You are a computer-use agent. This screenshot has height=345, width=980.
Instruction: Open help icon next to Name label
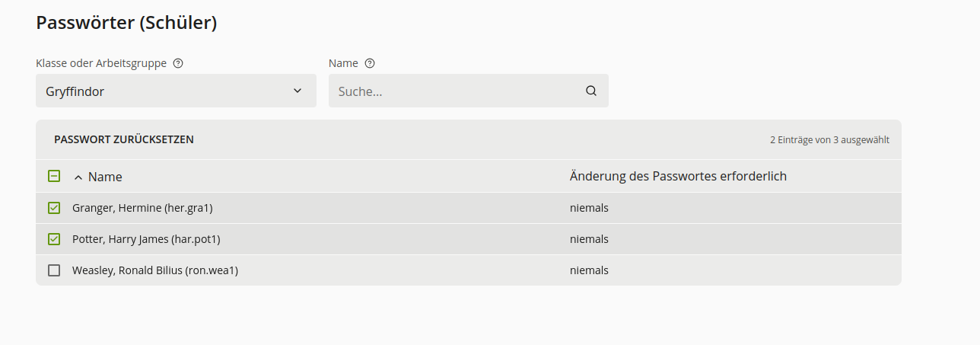pos(370,63)
